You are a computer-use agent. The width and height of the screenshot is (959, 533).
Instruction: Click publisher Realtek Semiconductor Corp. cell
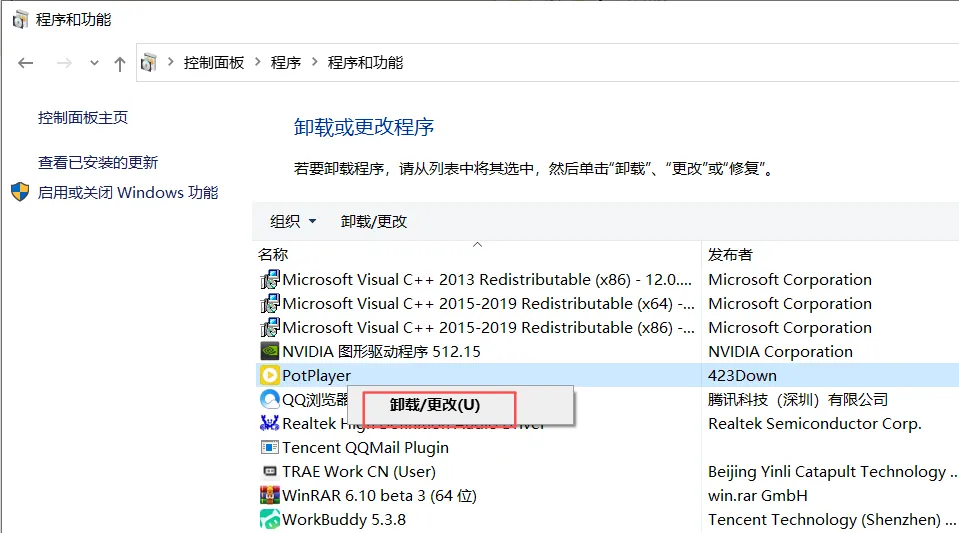tap(815, 423)
